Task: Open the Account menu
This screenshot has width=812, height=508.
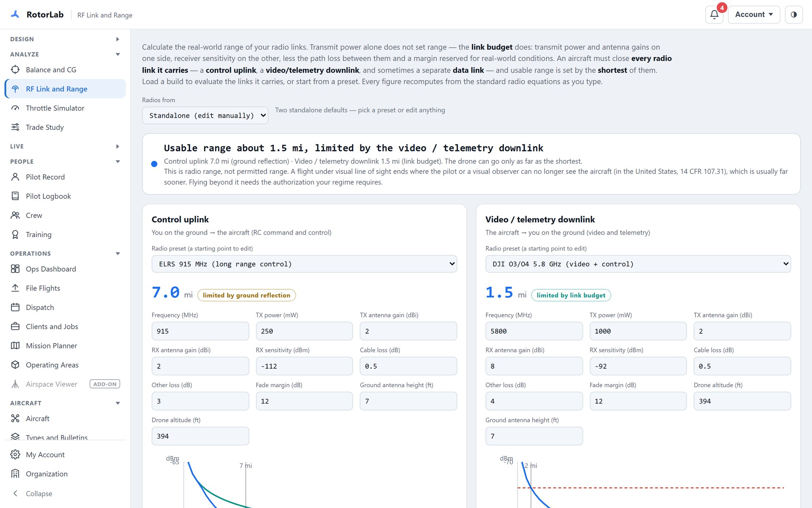Action: point(754,15)
